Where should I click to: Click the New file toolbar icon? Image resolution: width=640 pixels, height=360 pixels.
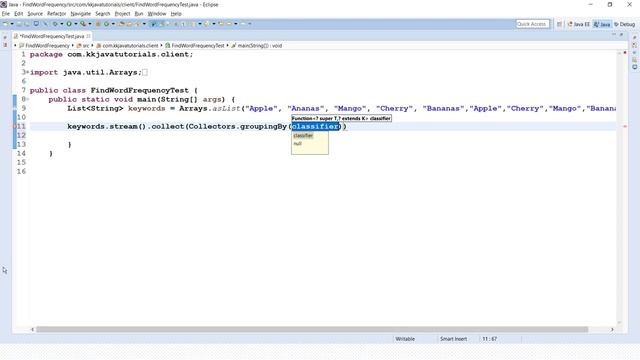click(5, 24)
